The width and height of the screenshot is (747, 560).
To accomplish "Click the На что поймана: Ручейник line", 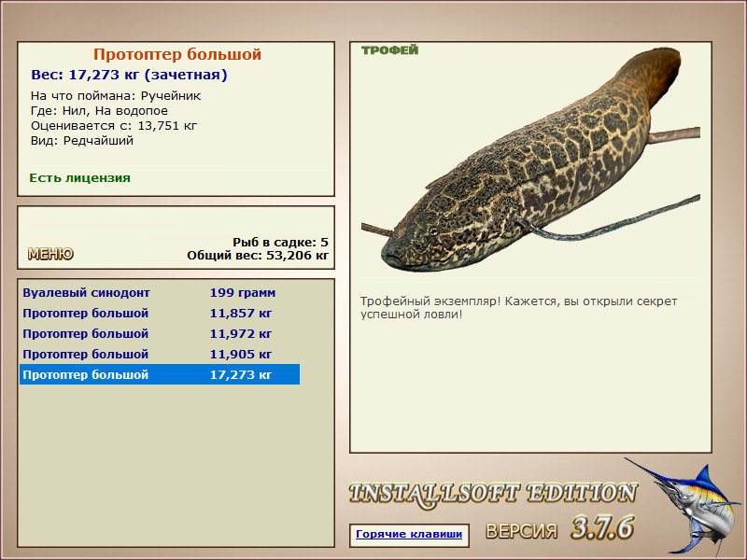I will (x=116, y=96).
